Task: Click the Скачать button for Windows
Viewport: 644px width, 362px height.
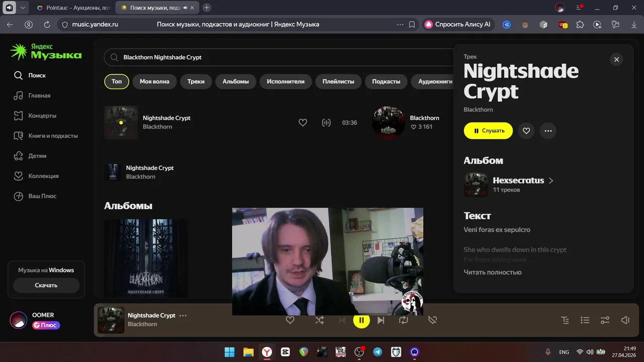Action: 46,285
